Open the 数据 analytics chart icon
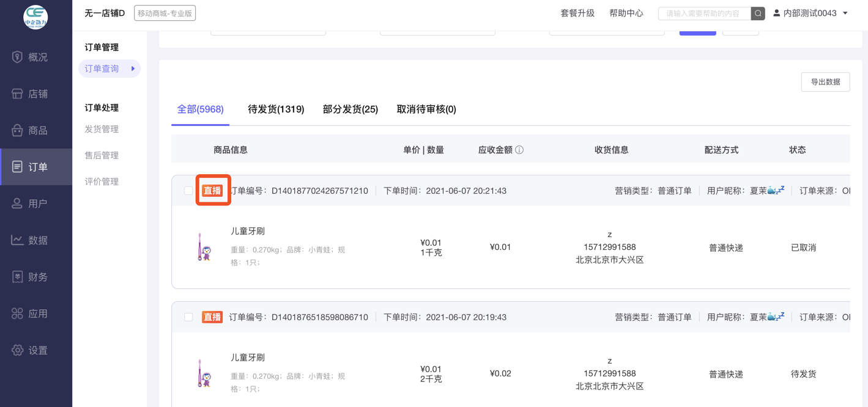 tap(17, 240)
